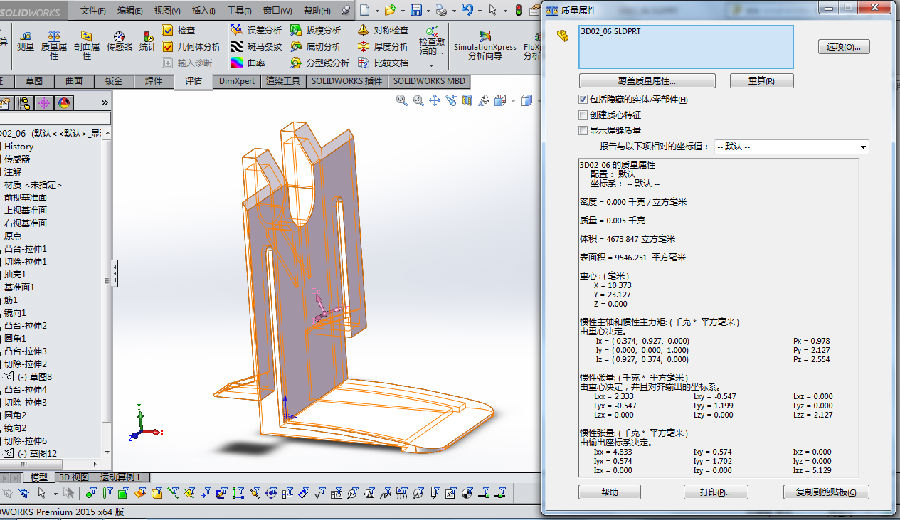Click the Recalculate (重算) button
Viewport: 900px width, 520px height.
tap(748, 80)
